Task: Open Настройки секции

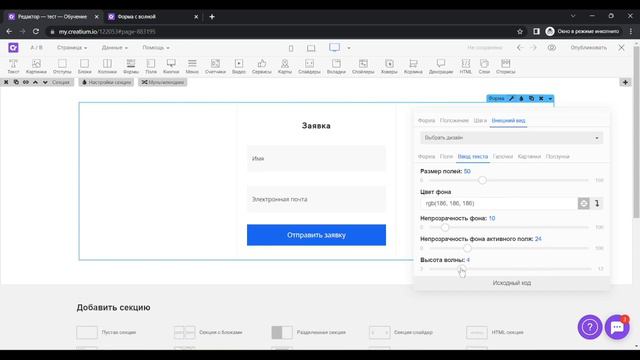Action: pos(107,82)
